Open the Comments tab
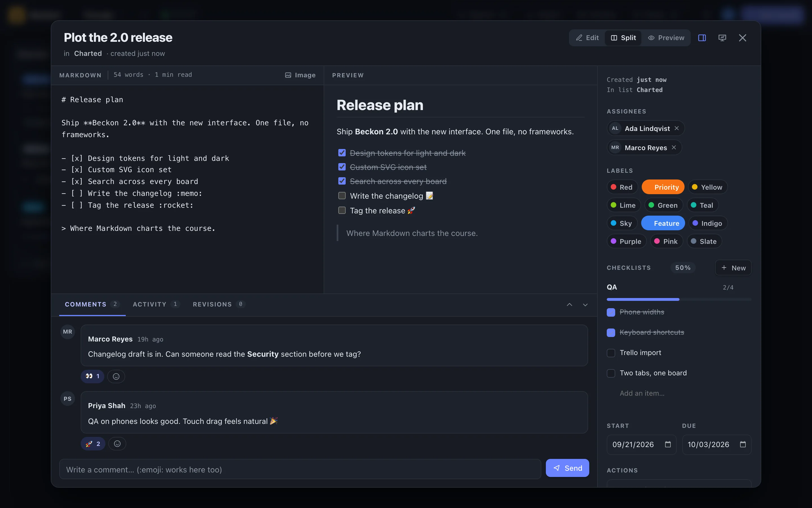812x508 pixels. click(92, 305)
